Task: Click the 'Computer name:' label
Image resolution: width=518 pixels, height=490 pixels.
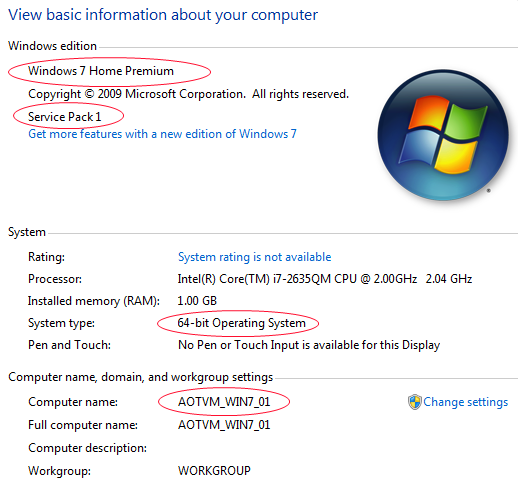Action: coord(73,402)
